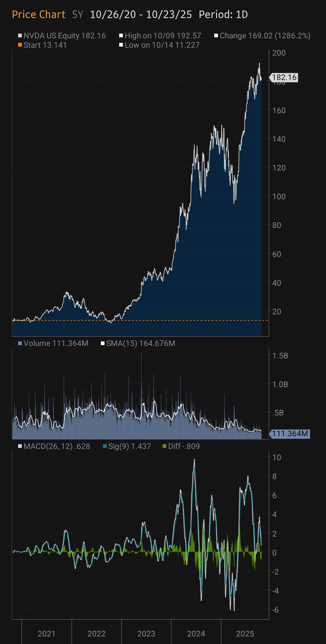Viewport: 326px width, 644px height.
Task: Click the Change 169.02 (1286.2%) legend
Action: 262,36
